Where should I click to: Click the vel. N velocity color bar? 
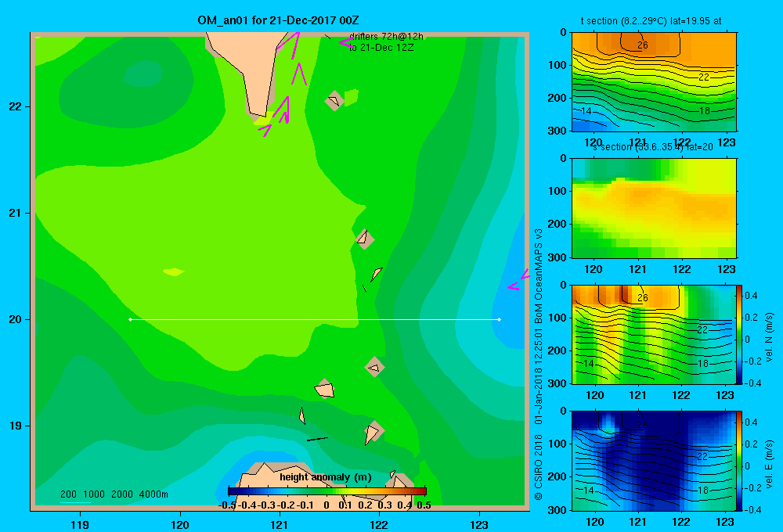[x=740, y=334]
